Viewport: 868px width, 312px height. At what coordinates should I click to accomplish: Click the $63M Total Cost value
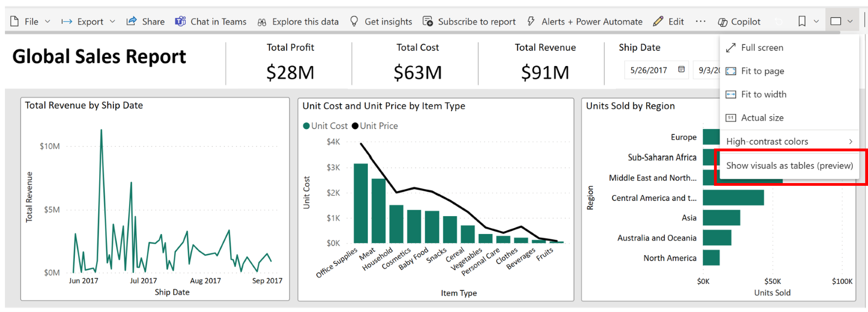[418, 72]
